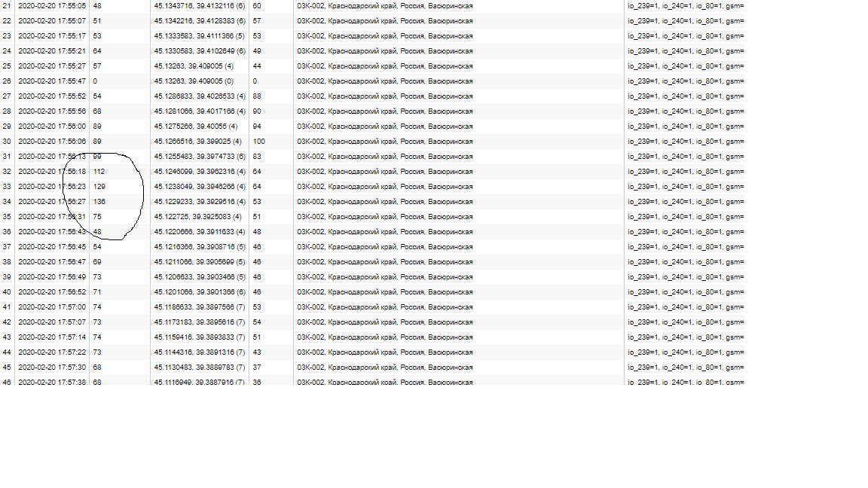Select row number 46
This screenshot has width=868, height=488.
click(x=7, y=382)
